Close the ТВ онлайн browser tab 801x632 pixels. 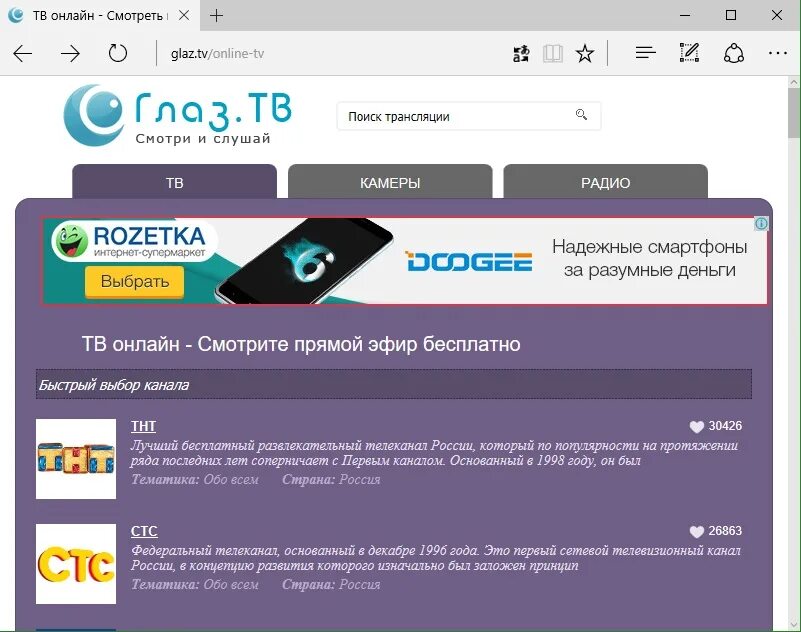[x=184, y=15]
